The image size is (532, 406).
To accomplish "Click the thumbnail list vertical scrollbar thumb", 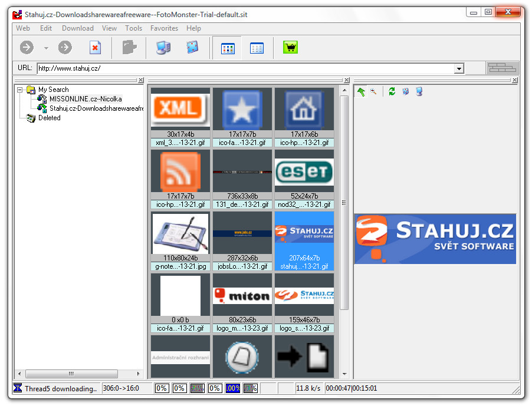I will point(344,203).
